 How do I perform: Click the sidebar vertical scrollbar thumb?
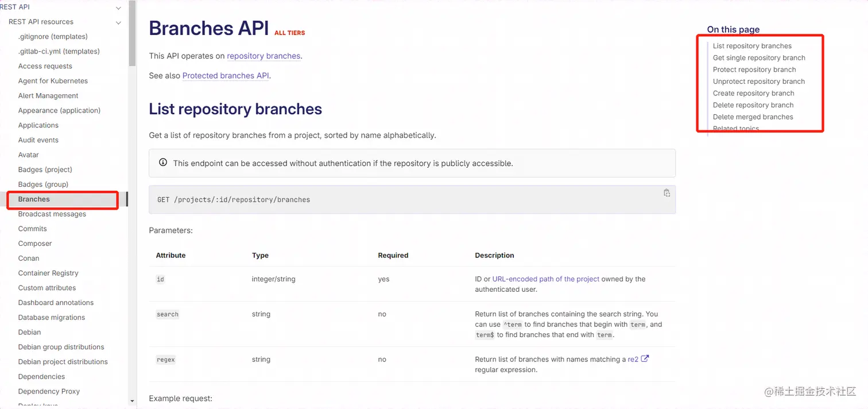[132, 34]
